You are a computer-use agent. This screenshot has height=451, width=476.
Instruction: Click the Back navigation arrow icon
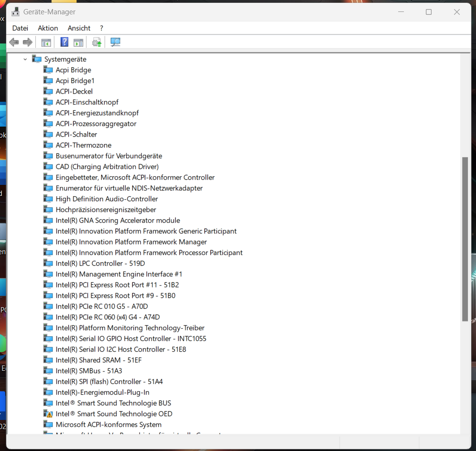tap(13, 42)
